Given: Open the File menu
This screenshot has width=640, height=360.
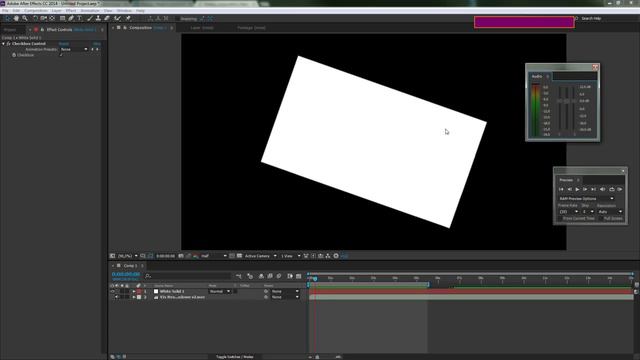Looking at the screenshot, I should (5, 11).
